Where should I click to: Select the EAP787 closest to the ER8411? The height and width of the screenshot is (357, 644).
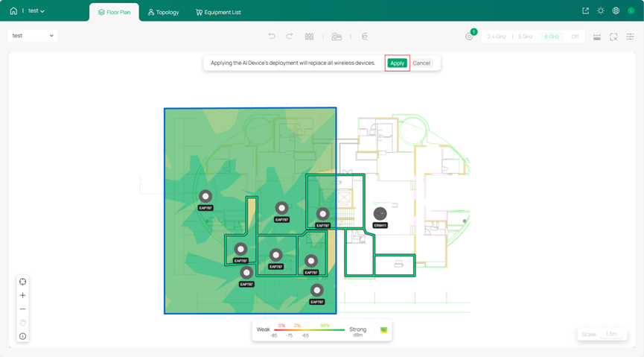pyautogui.click(x=322, y=214)
